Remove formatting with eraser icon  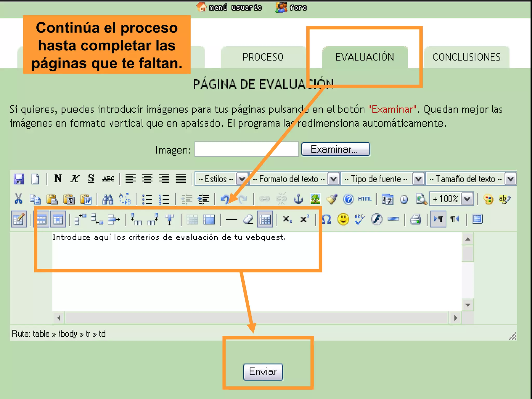248,220
